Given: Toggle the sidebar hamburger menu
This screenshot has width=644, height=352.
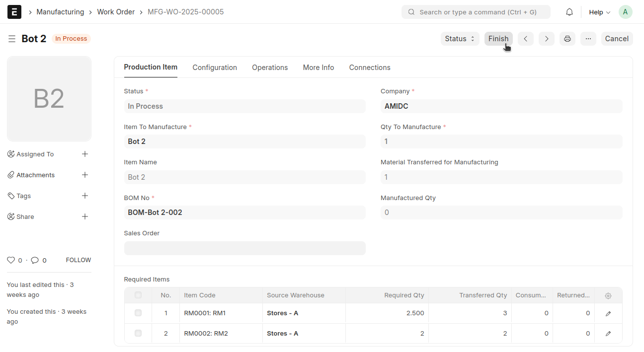Looking at the screenshot, I should (12, 39).
